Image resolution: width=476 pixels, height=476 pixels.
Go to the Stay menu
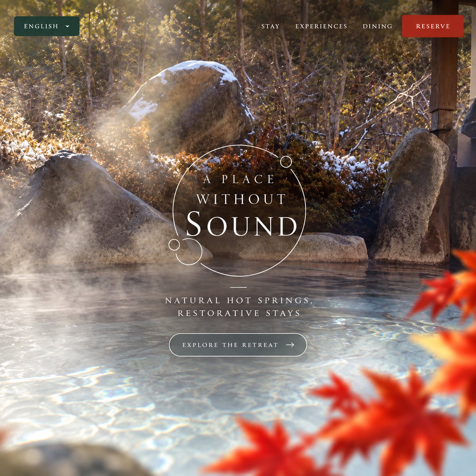(x=271, y=26)
